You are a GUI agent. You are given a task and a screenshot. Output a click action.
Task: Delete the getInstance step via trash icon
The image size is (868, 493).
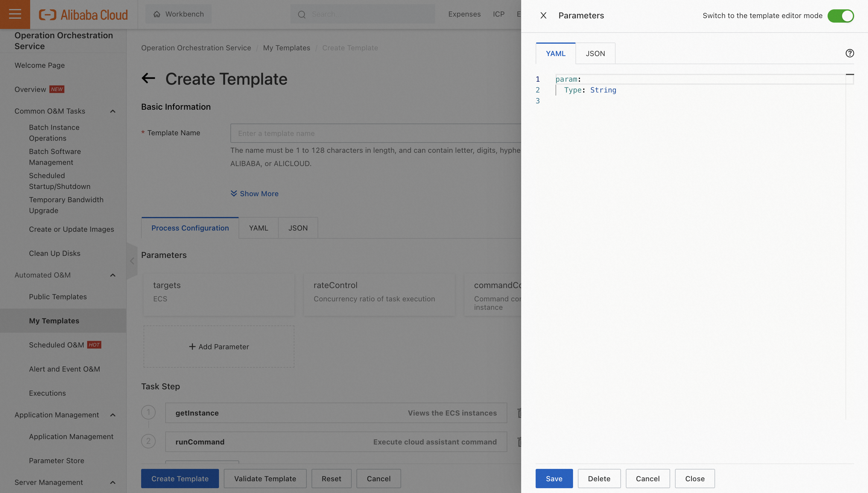(519, 413)
